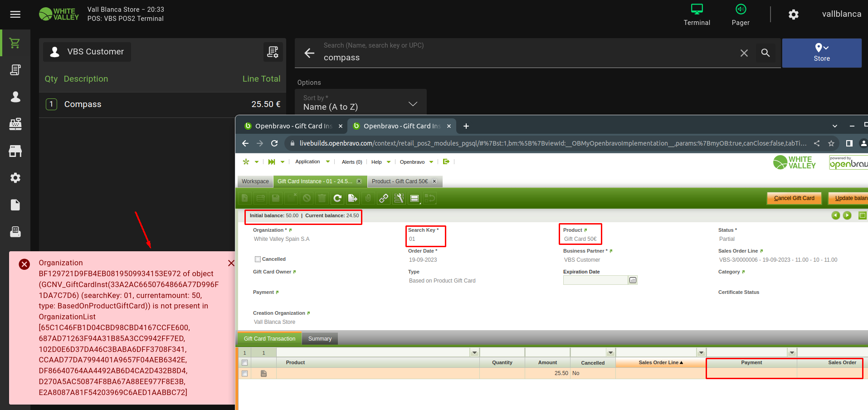Open store icon in POS sidebar

15,151
